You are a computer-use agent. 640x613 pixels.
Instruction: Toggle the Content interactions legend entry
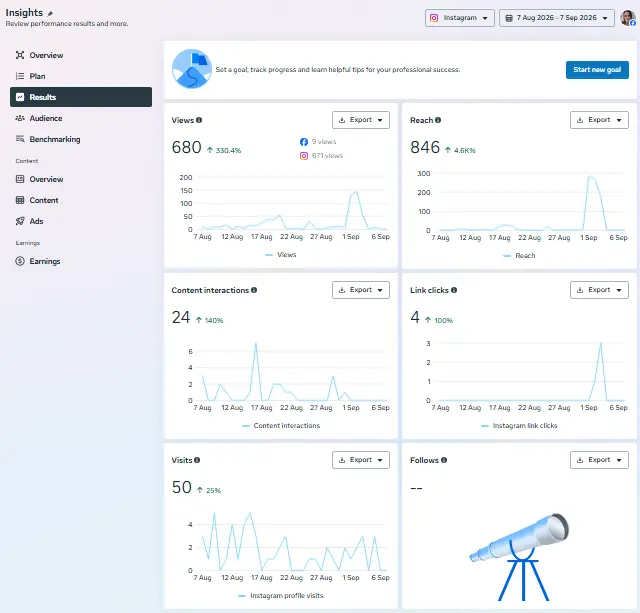click(280, 425)
